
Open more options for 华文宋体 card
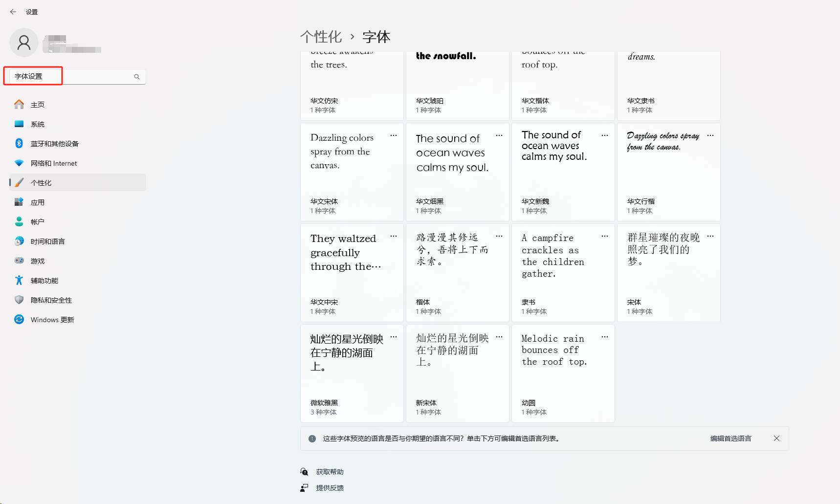(x=394, y=135)
